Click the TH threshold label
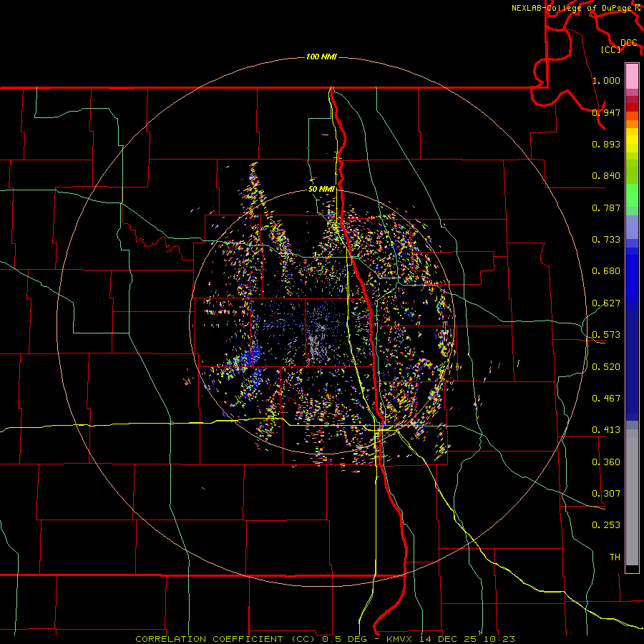This screenshot has height=644, width=644. pyautogui.click(x=615, y=557)
